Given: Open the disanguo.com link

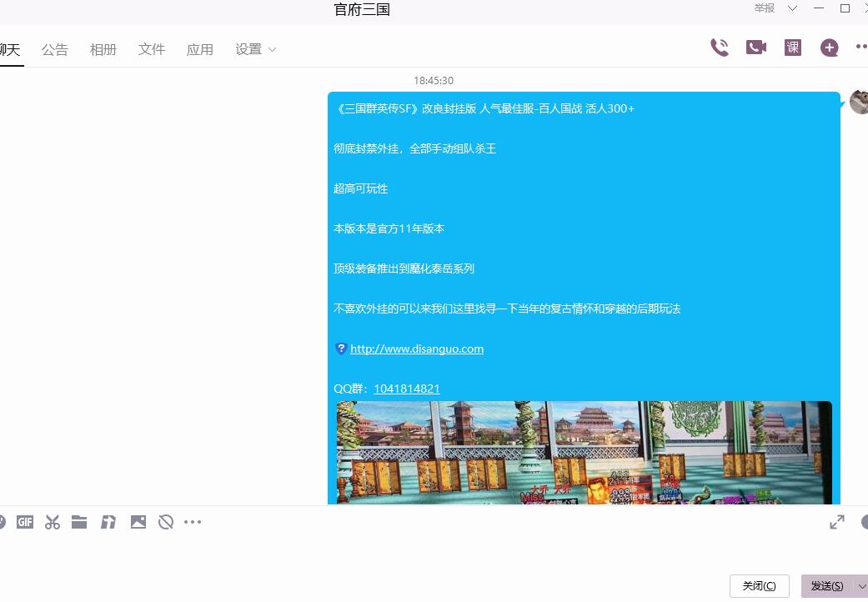Looking at the screenshot, I should coord(417,349).
